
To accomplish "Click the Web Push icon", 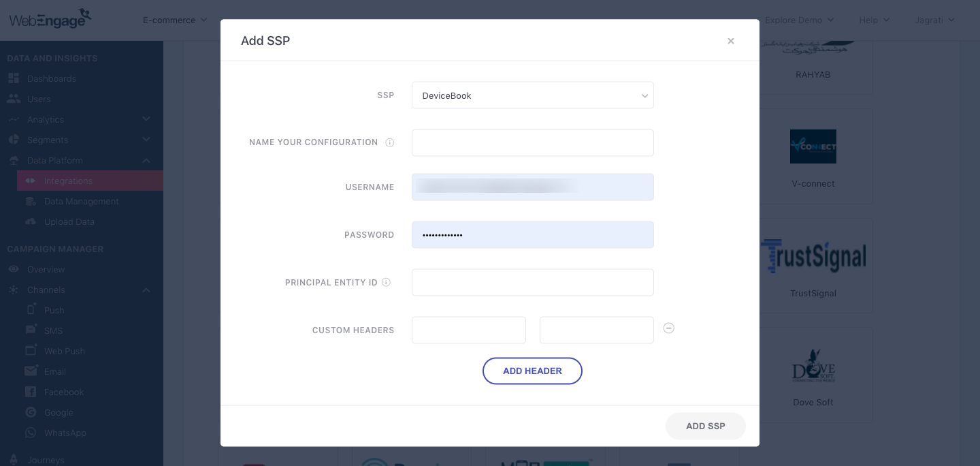I will (31, 350).
